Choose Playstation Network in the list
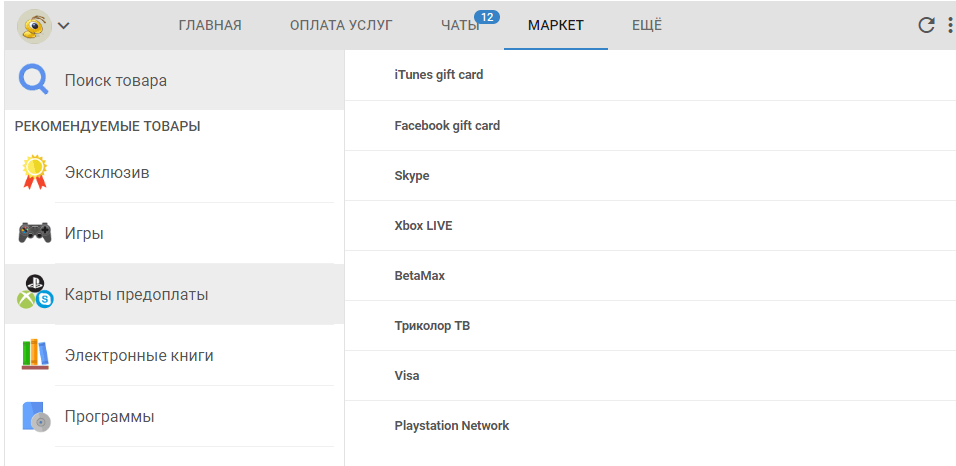Screen dimensions: 956x466 coord(452,426)
